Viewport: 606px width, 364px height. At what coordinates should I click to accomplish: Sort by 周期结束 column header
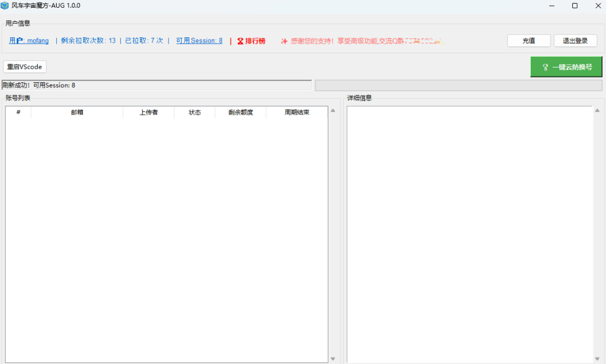point(296,112)
